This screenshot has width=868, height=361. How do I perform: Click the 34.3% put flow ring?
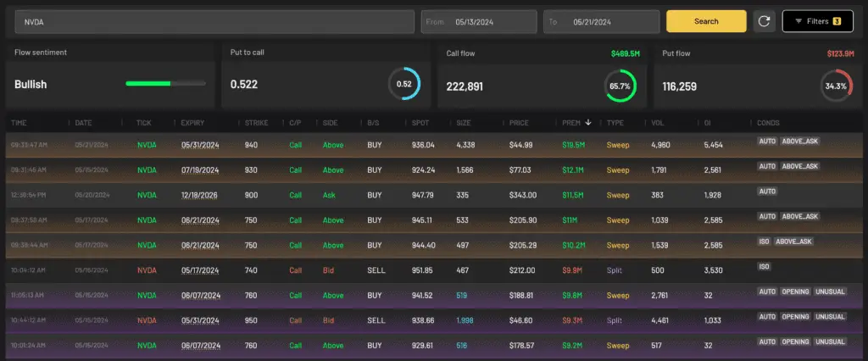pos(836,86)
